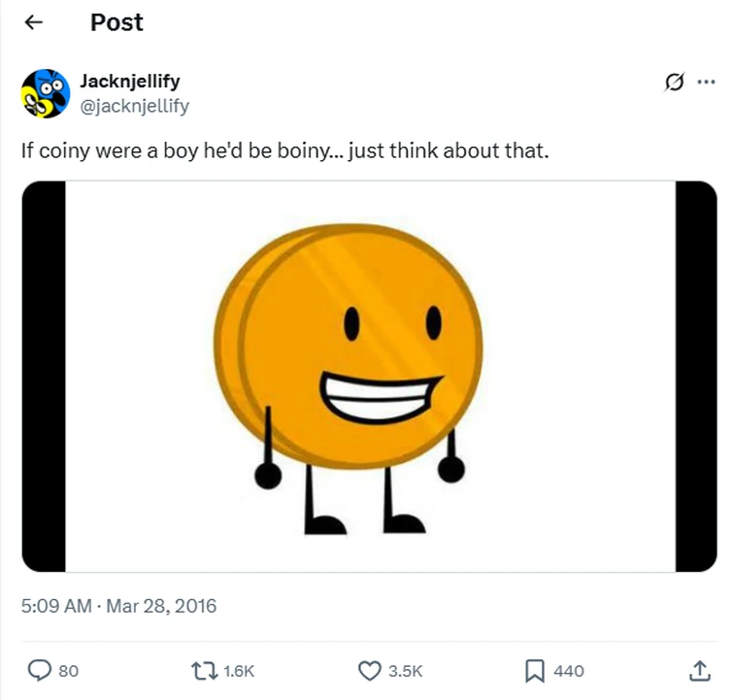Click the back arrow beside Post
733x700 pixels.
coord(34,23)
